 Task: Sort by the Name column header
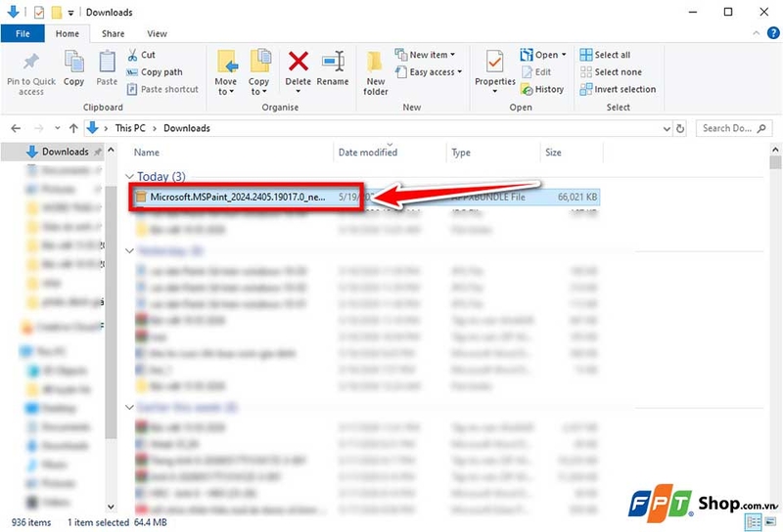pyautogui.click(x=146, y=153)
